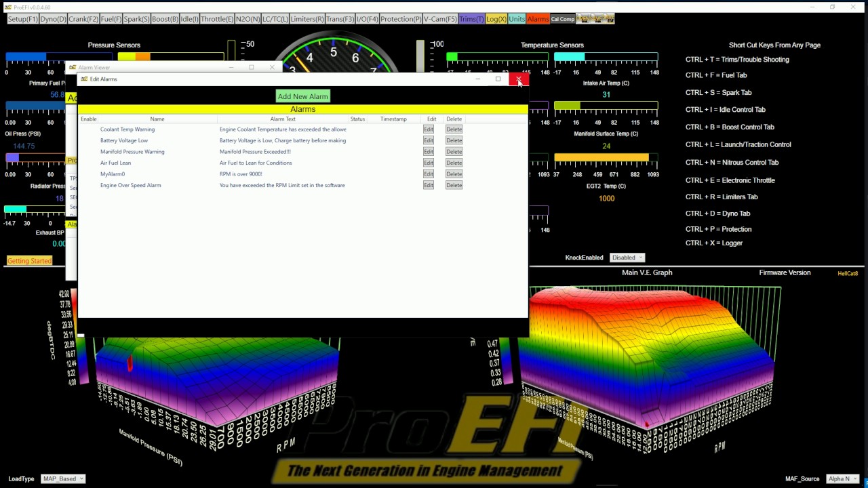
Task: Open the LC/TC(L) tab
Action: pyautogui.click(x=275, y=19)
